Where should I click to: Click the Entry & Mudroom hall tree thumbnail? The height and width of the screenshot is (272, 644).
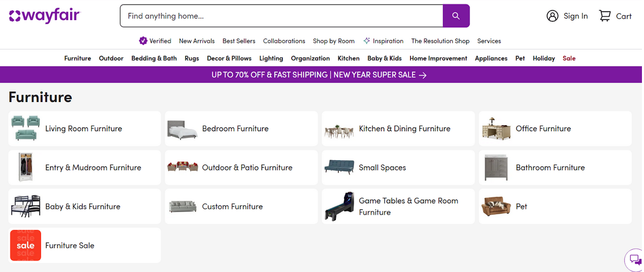click(26, 167)
